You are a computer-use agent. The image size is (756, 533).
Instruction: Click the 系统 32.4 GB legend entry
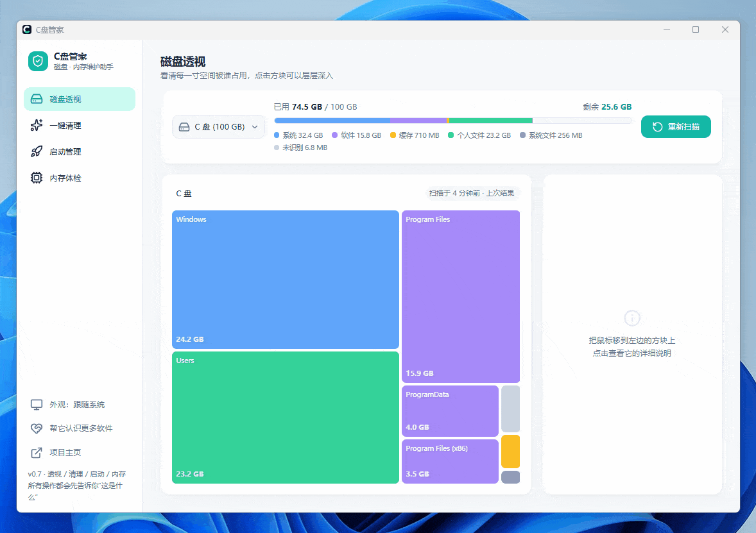pyautogui.click(x=298, y=135)
